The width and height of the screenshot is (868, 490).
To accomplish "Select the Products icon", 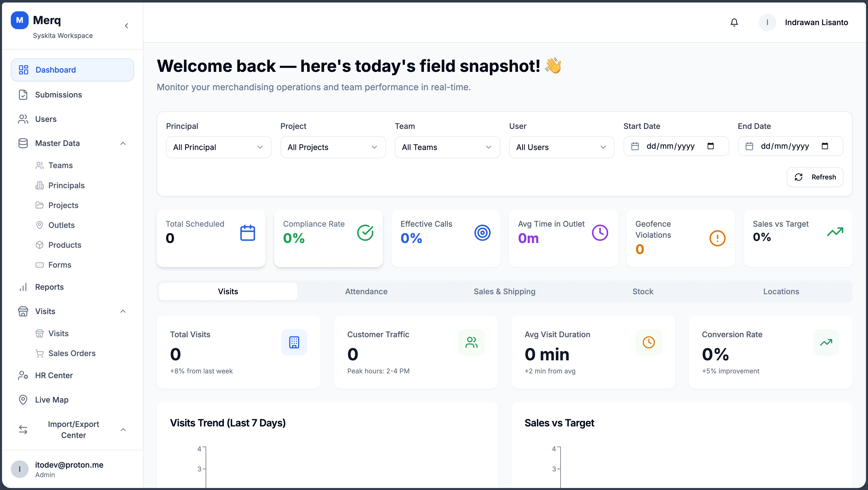I will pyautogui.click(x=40, y=245).
